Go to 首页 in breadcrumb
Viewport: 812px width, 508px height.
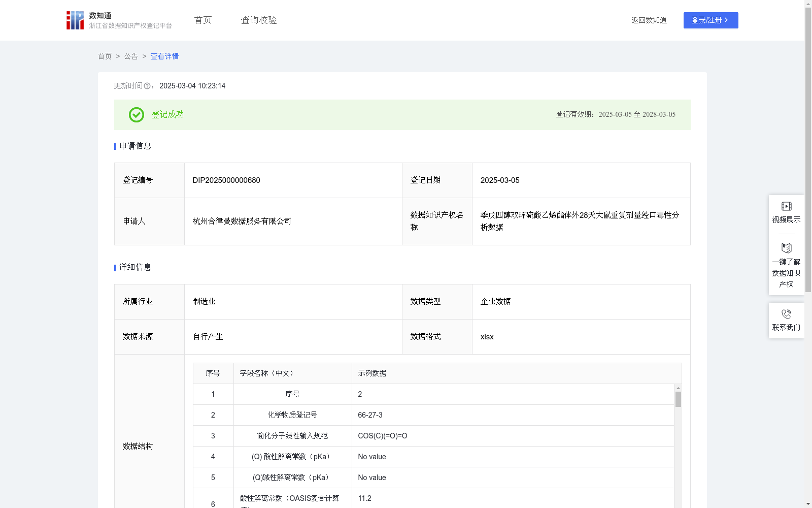click(105, 56)
